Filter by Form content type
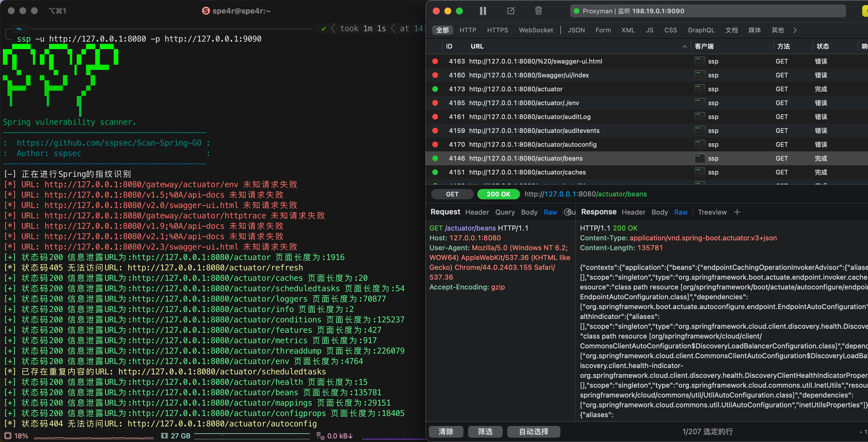This screenshot has height=442, width=868. pyautogui.click(x=603, y=30)
